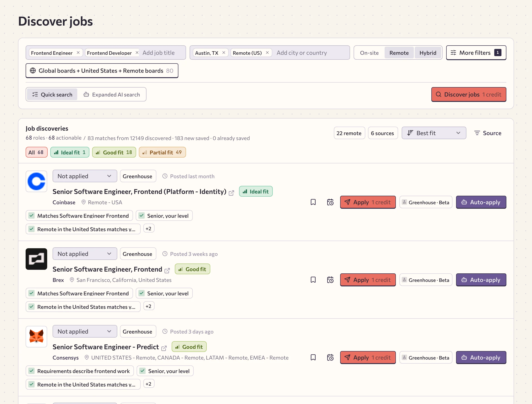Open More filters panel

(x=476, y=53)
